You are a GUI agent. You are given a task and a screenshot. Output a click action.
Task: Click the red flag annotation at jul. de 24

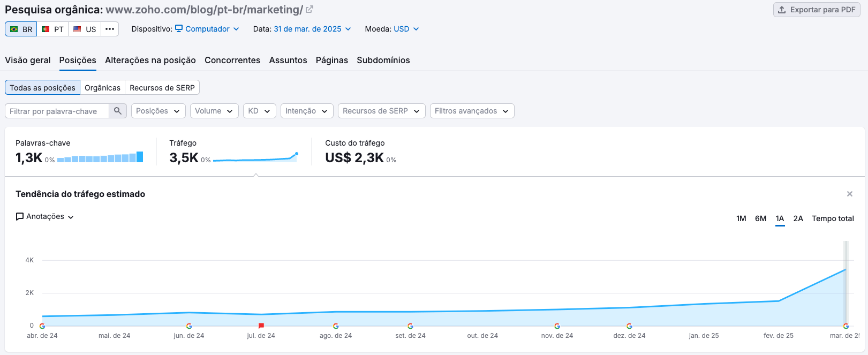click(x=261, y=326)
